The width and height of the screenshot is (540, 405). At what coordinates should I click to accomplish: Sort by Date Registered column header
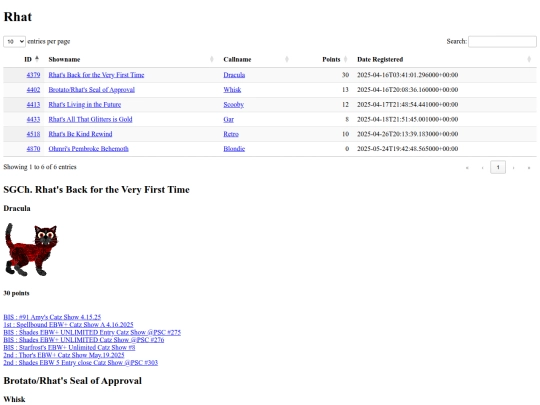tap(445, 59)
